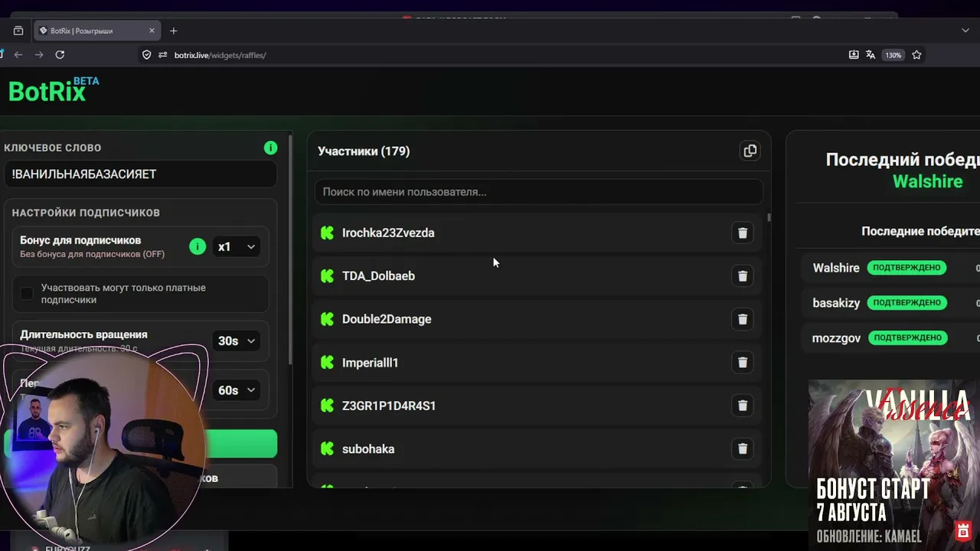Screen dimensions: 980x551
Task: Select the Z3GR1P1D4R4S1 participant name
Action: [389, 406]
